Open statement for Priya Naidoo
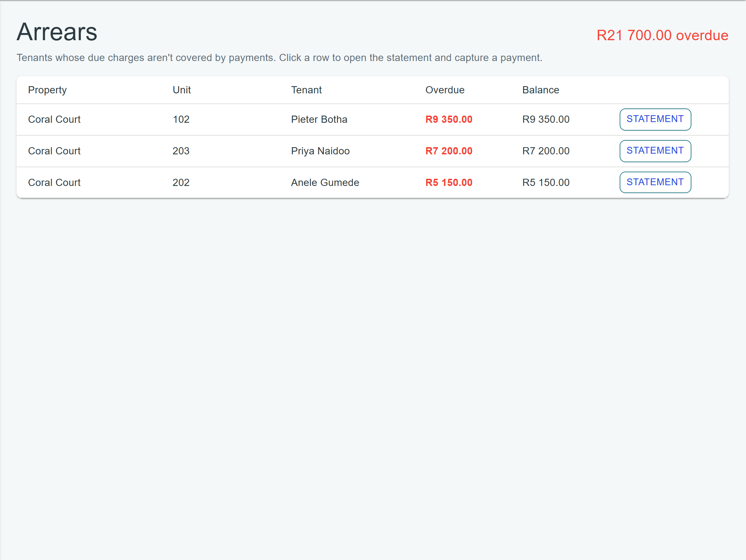The image size is (746, 560). 655,151
